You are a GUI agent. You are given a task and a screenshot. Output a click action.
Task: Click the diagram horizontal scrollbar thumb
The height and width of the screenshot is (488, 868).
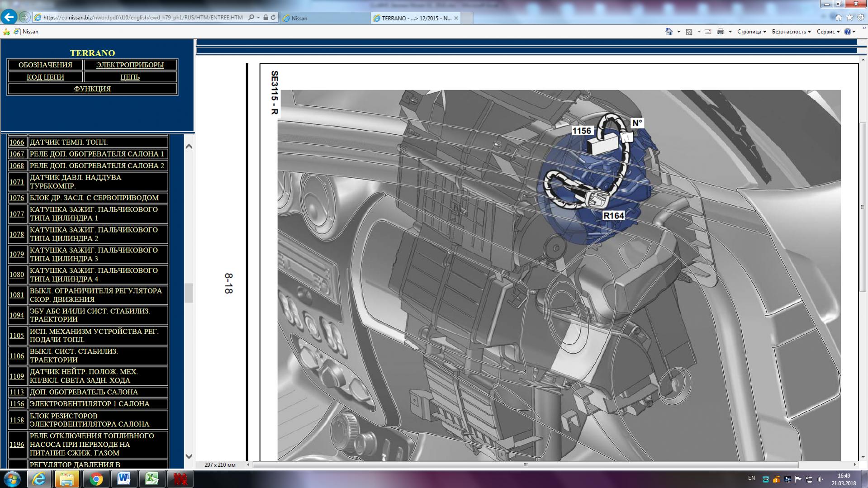525,464
